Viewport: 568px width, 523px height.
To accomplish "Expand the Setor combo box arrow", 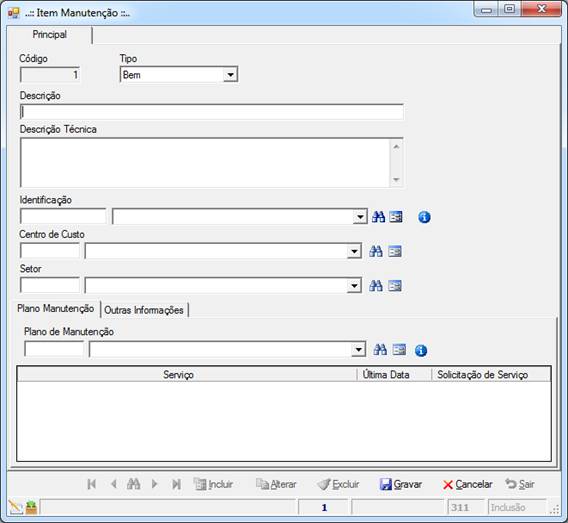I will coord(354,286).
